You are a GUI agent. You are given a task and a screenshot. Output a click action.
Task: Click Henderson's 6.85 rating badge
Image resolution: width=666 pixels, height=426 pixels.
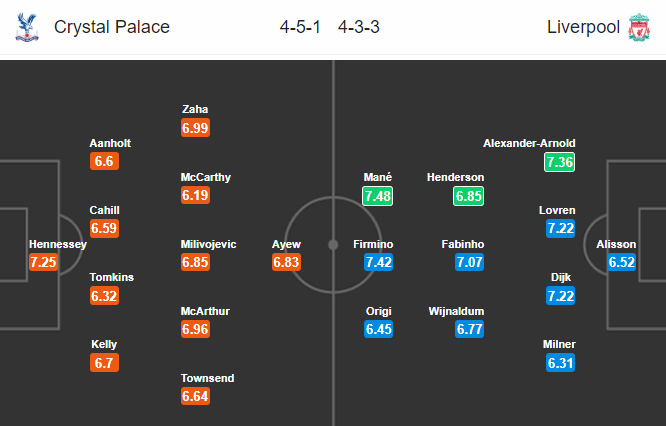(x=470, y=196)
